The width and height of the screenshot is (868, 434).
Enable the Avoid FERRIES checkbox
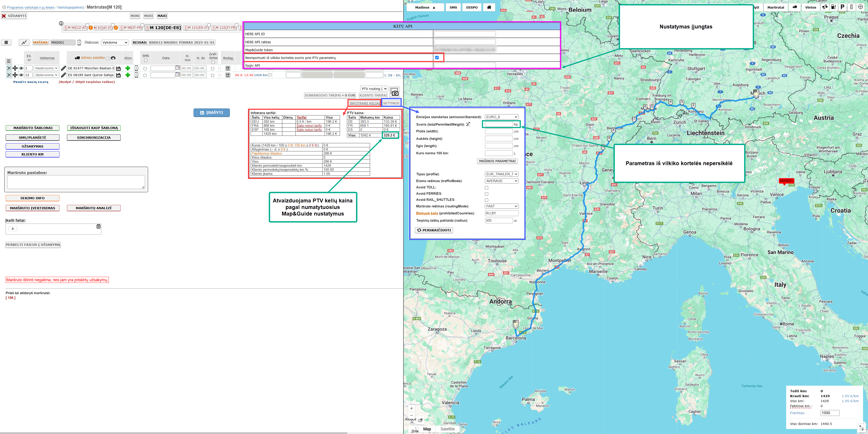tap(487, 194)
